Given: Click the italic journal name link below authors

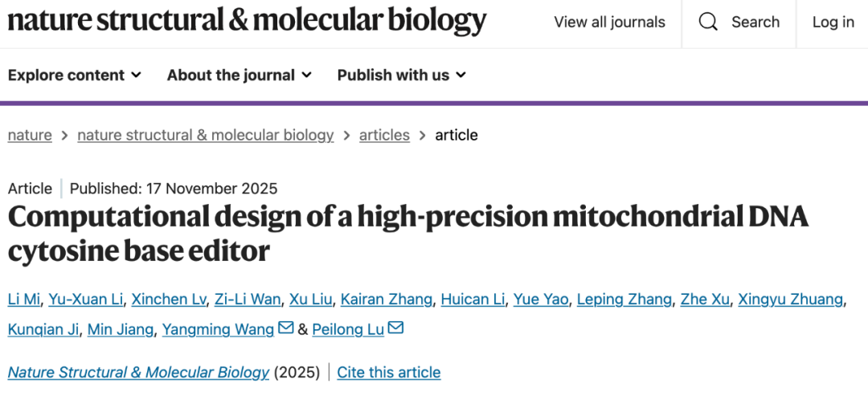Looking at the screenshot, I should (138, 373).
